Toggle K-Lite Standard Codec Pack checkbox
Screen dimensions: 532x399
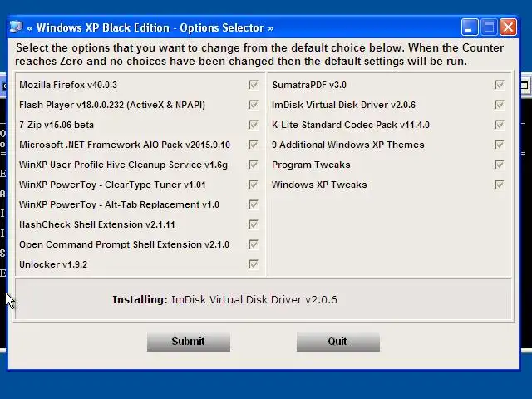point(499,125)
